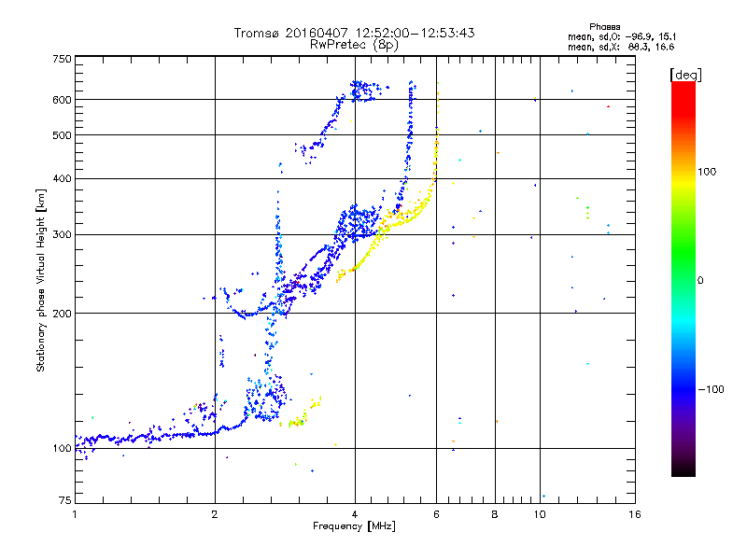Click the y-axis tick label '75'
Viewport: 747px width, 560px height.
click(65, 500)
